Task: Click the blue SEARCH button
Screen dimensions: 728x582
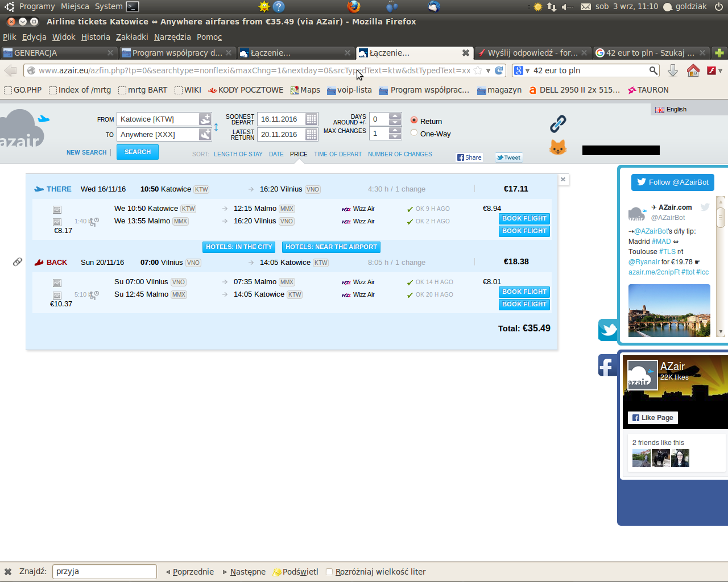Action: tap(138, 152)
